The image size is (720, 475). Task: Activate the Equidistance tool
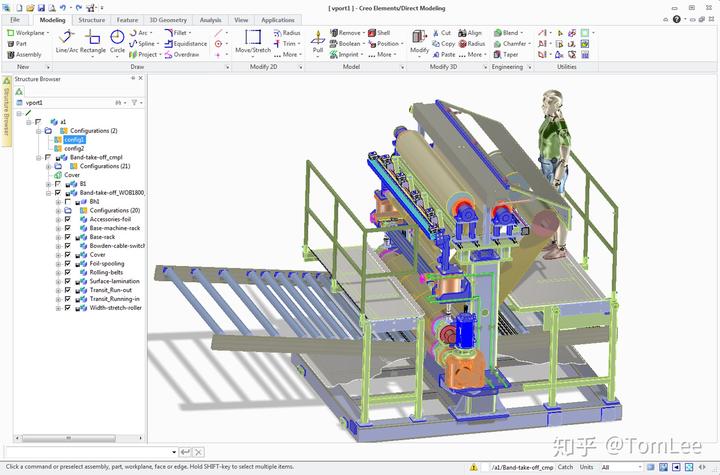click(186, 44)
